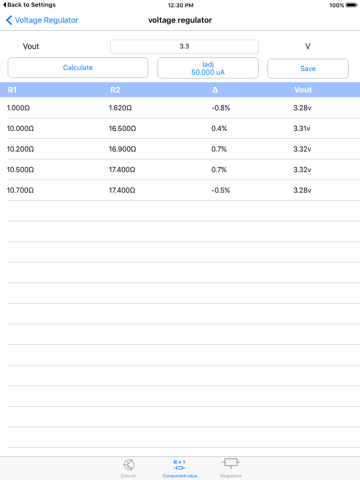Focus the Vout input field

pos(184,46)
